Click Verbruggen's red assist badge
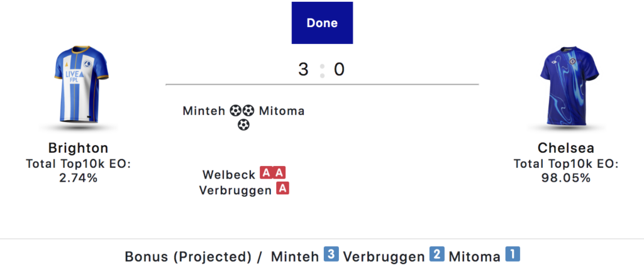 [283, 189]
